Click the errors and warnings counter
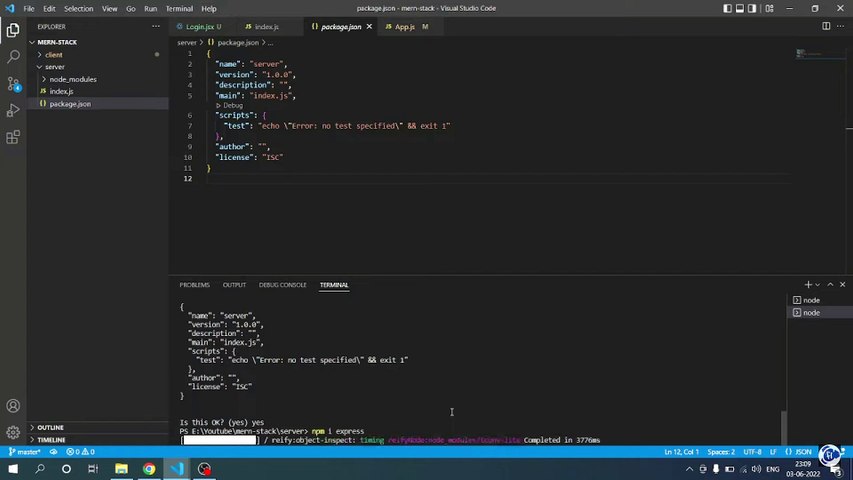The image size is (853, 480). coord(81,452)
